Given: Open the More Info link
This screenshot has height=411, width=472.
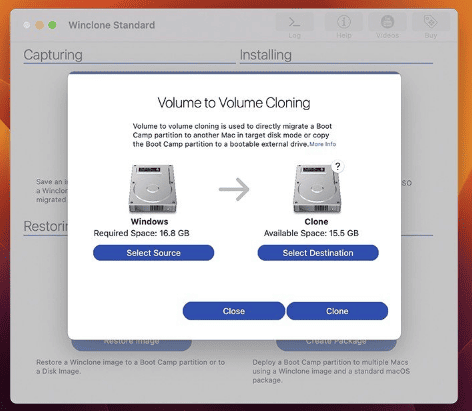Looking at the screenshot, I should 323,144.
